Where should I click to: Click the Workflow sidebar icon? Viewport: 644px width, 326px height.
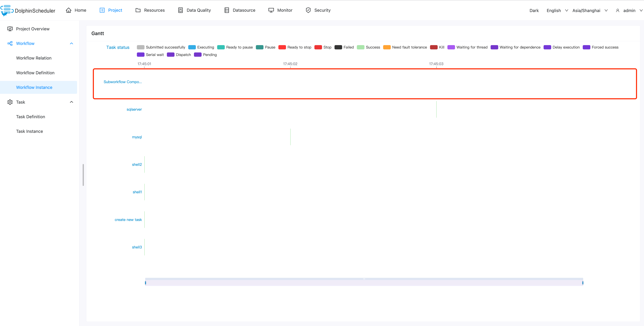click(10, 44)
